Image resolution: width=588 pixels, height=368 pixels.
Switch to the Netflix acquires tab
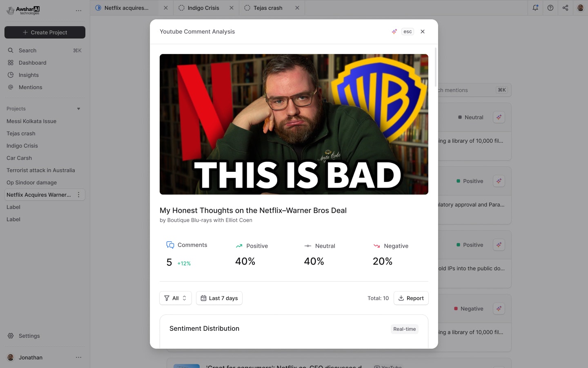(127, 8)
